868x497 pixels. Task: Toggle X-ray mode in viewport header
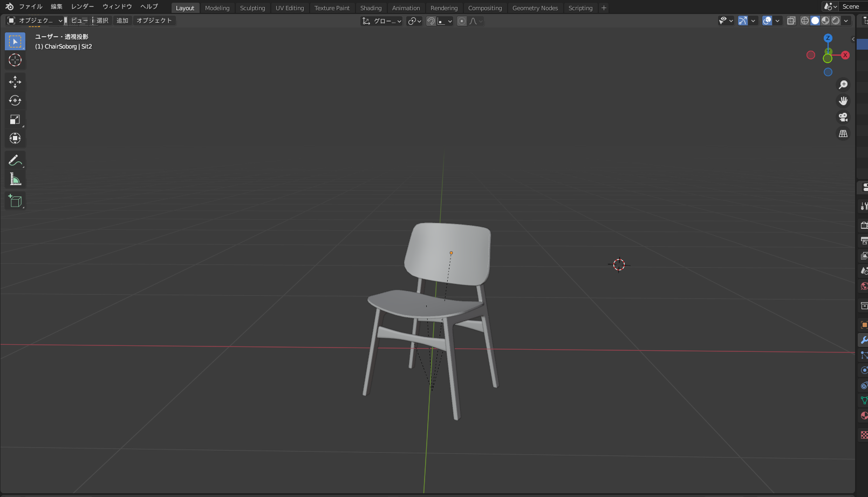(x=791, y=21)
